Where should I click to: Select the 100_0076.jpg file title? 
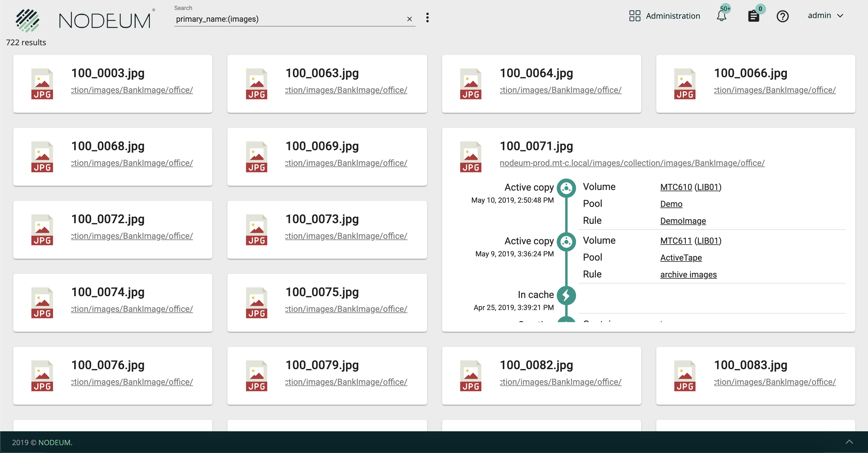click(x=108, y=365)
